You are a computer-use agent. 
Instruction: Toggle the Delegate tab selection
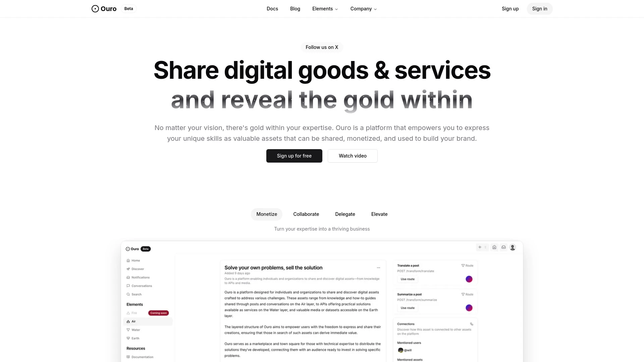345,214
